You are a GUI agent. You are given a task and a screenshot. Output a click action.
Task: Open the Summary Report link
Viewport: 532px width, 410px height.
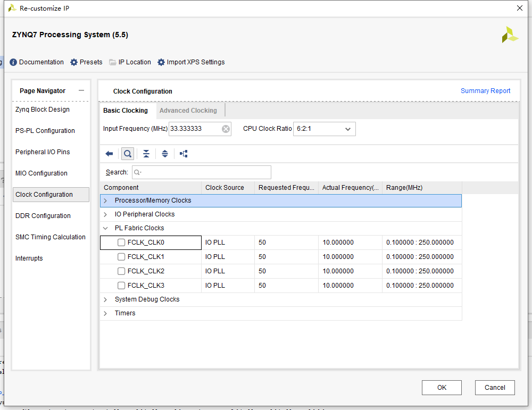click(485, 91)
